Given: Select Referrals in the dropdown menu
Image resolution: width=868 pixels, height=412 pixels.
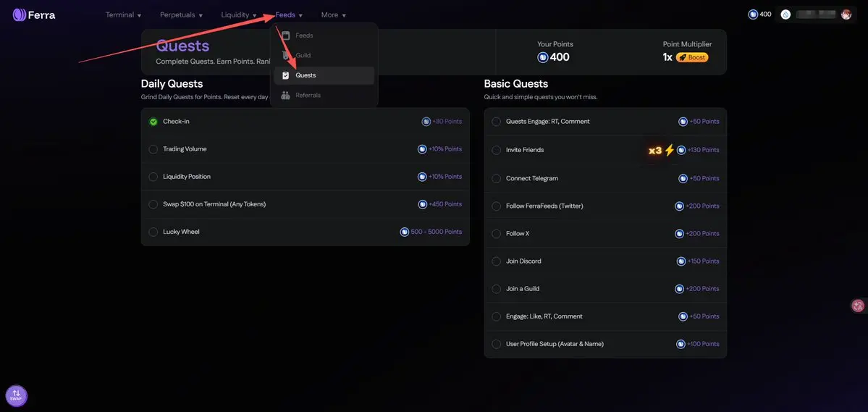Looking at the screenshot, I should [x=324, y=96].
